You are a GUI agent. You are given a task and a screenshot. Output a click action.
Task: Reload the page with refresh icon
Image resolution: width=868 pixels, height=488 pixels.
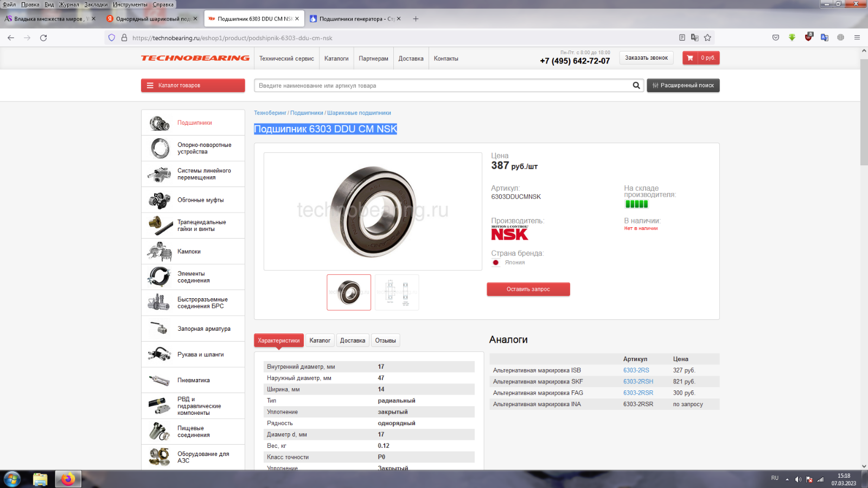(43, 38)
